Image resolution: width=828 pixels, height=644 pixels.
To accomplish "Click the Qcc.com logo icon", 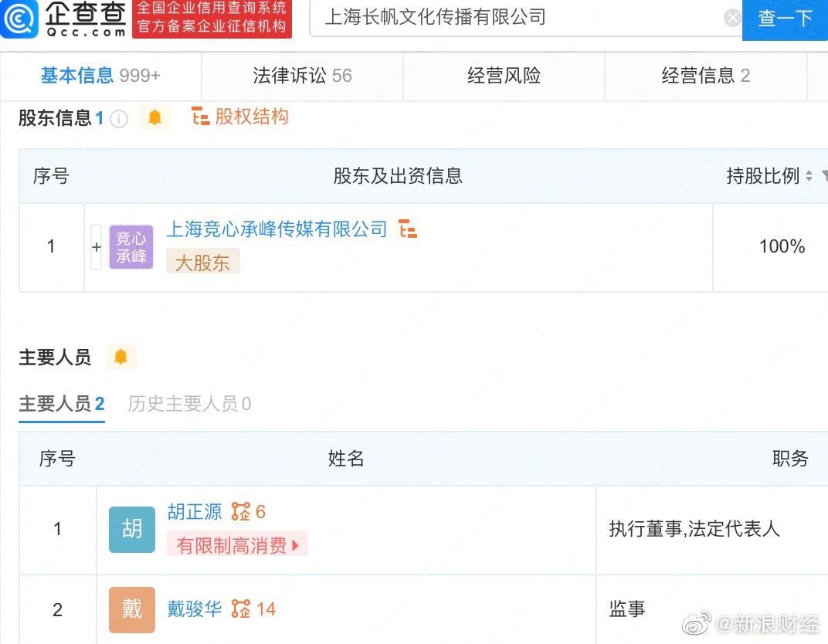I will 20,19.
